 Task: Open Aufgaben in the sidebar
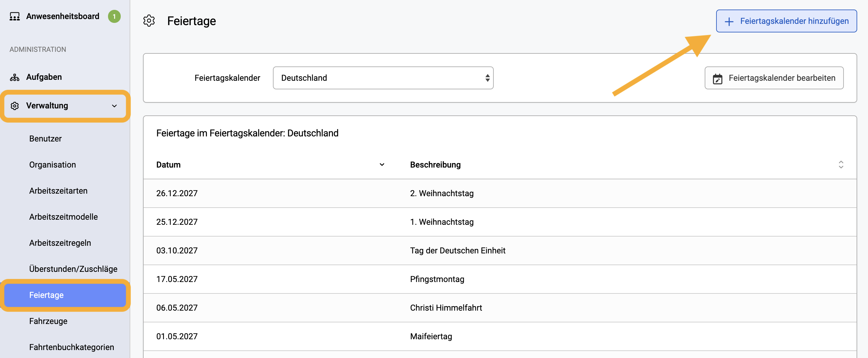(44, 77)
